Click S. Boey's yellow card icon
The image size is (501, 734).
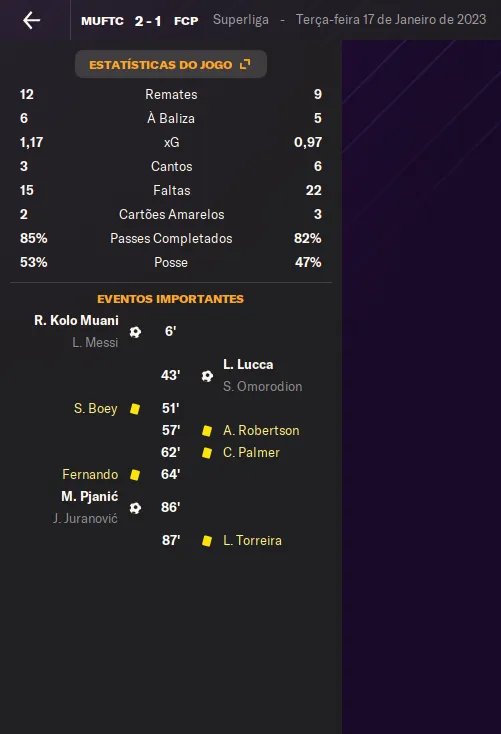coord(135,409)
